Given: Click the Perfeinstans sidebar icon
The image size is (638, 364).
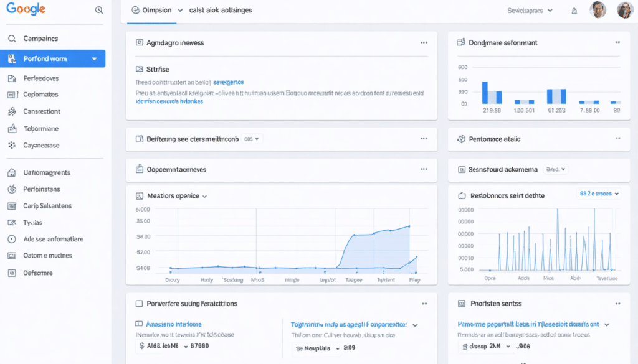Looking at the screenshot, I should [12, 189].
